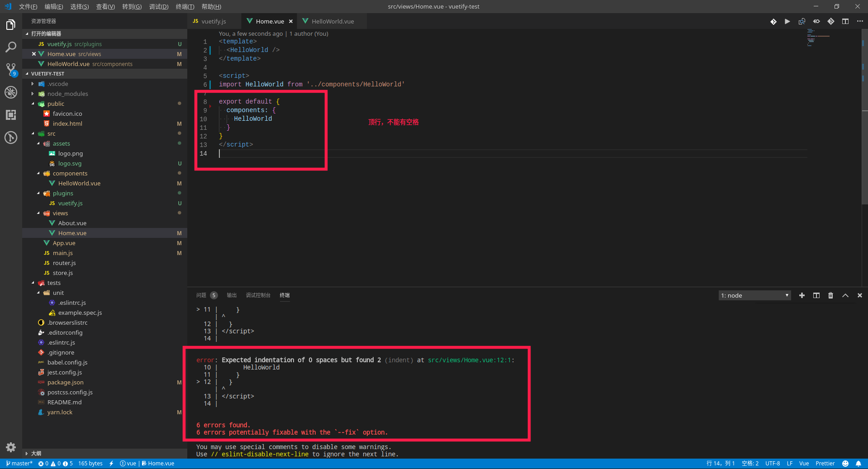
Task: Close Home.vue in the open editors list
Action: [x=34, y=54]
